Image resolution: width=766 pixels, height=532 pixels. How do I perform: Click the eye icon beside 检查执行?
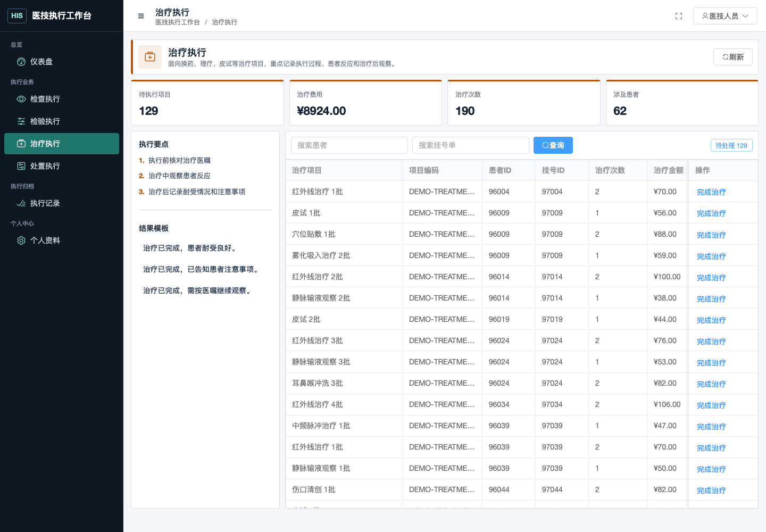(21, 99)
